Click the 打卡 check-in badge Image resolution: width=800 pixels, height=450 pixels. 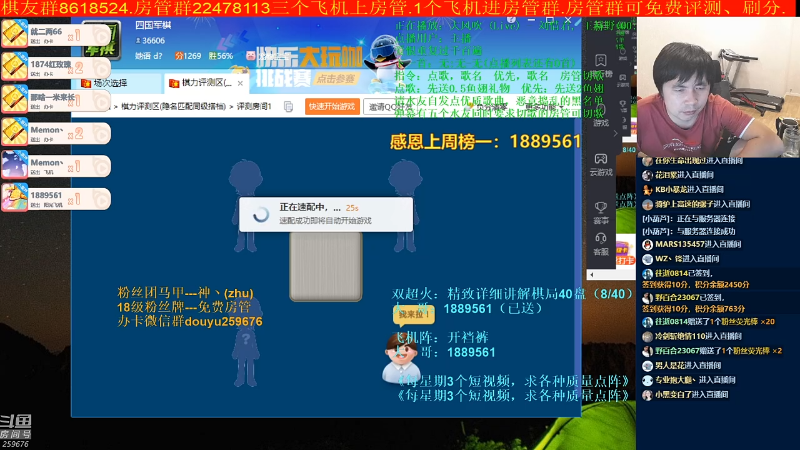coord(625,260)
